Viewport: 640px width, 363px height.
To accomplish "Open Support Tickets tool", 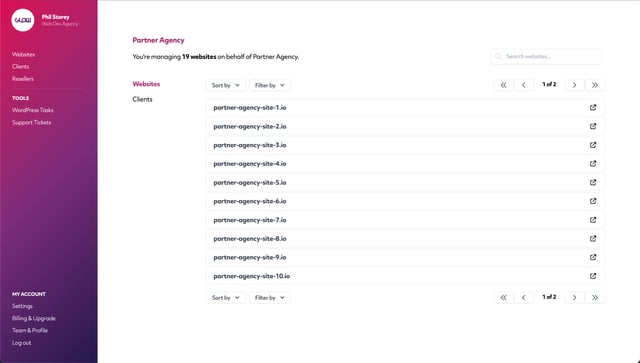I will click(x=31, y=122).
